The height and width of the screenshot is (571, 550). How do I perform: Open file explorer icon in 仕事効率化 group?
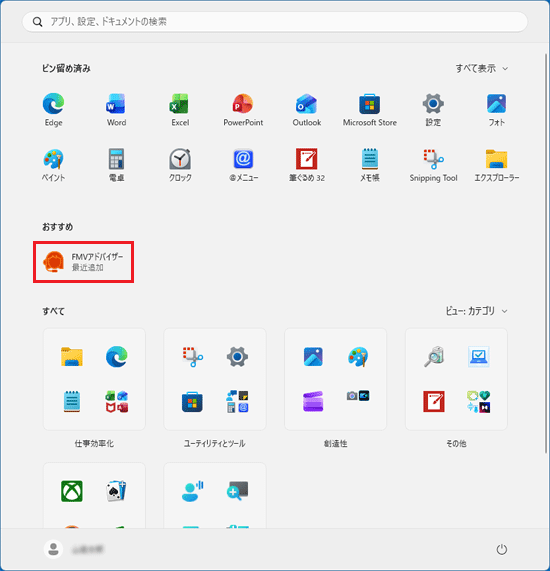click(72, 357)
